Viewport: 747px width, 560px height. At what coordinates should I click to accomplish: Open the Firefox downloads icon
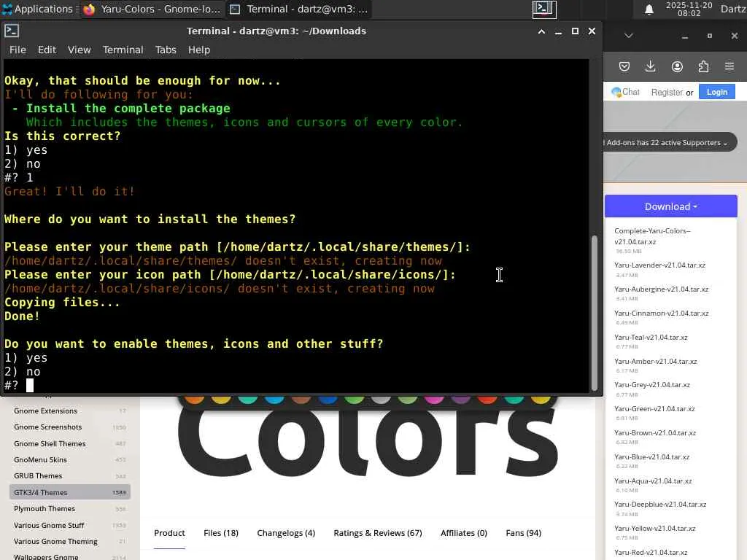650,66
